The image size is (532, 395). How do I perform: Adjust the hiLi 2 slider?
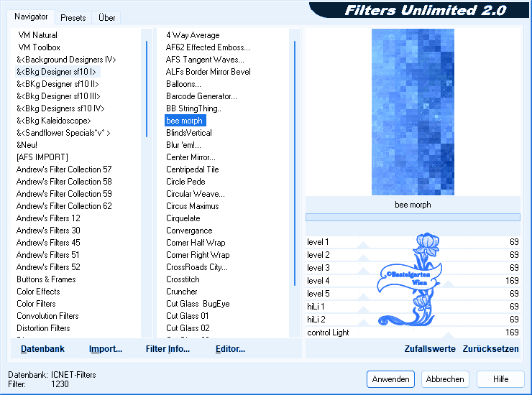pyautogui.click(x=413, y=320)
